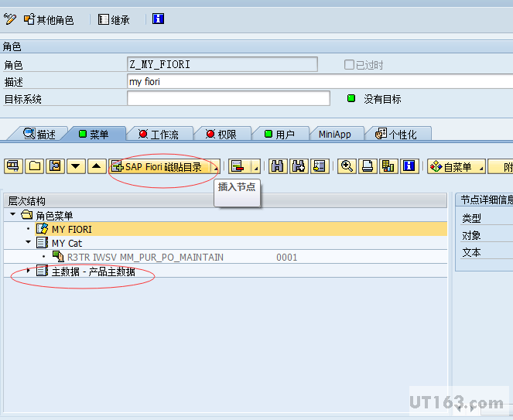The height and width of the screenshot is (420, 513).
Task: Click the 0001 value in tree row
Action: tap(287, 258)
